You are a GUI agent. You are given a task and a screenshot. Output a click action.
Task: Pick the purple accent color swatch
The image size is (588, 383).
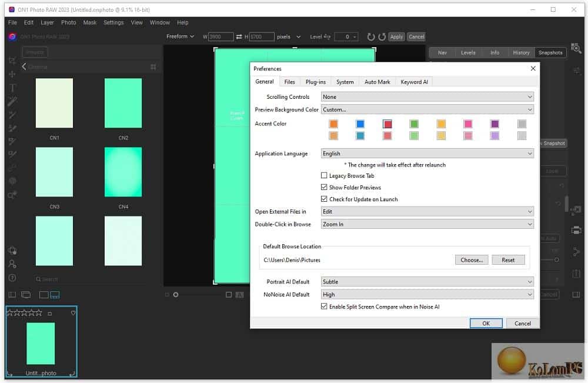pos(495,124)
